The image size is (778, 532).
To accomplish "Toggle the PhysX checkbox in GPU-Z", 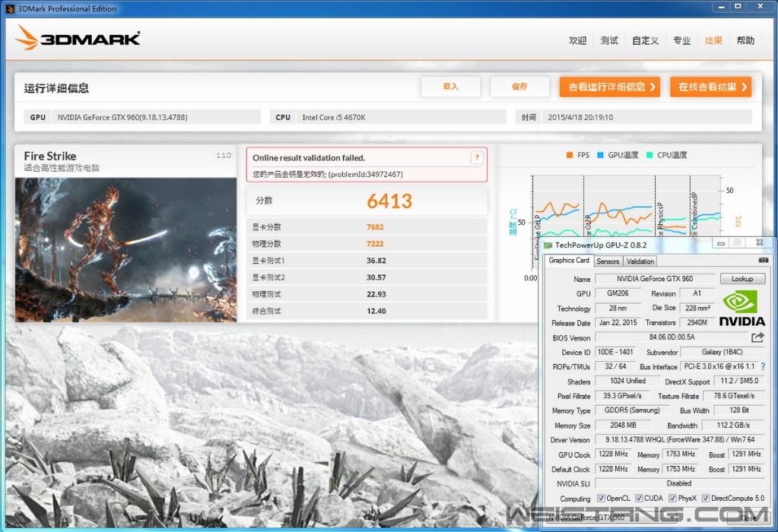I will (672, 499).
